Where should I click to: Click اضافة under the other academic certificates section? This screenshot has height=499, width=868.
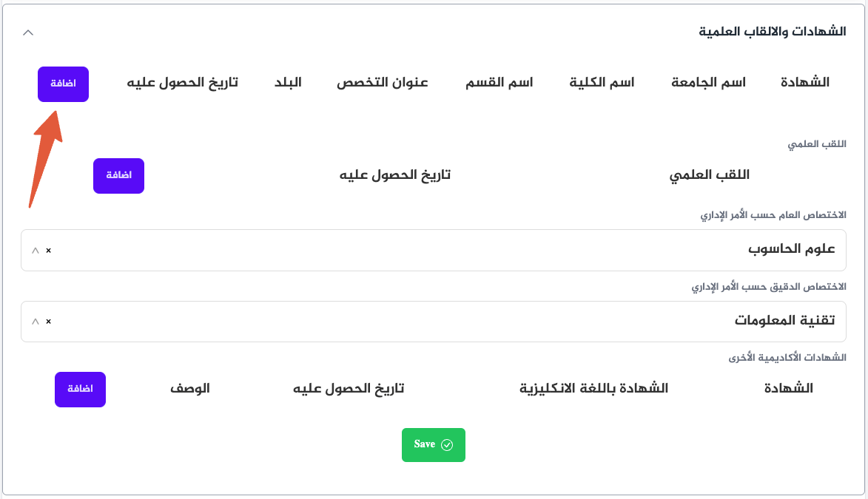click(x=80, y=389)
